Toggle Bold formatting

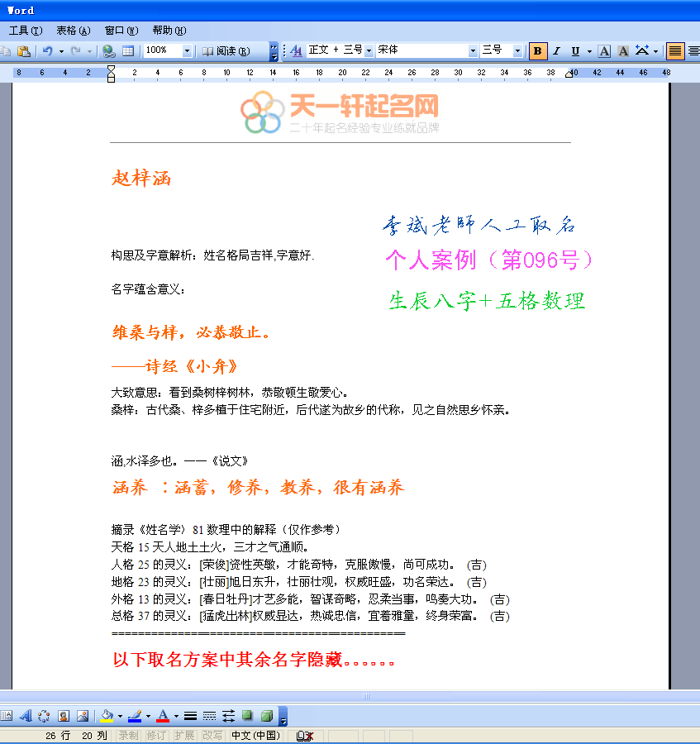pyautogui.click(x=537, y=50)
